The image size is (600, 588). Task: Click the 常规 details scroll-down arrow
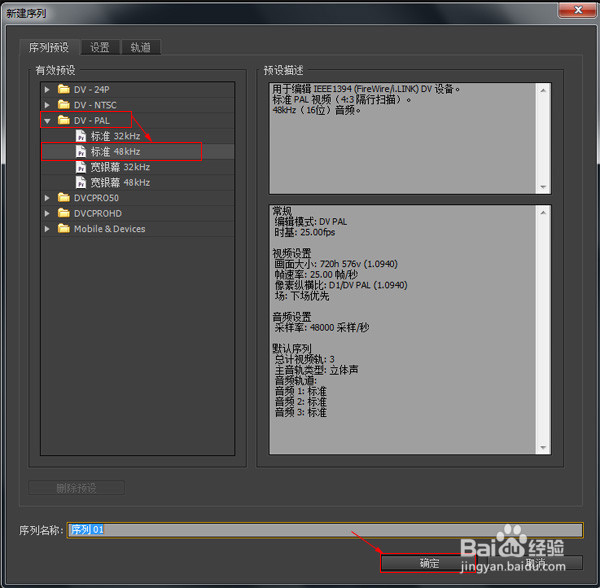tap(543, 447)
